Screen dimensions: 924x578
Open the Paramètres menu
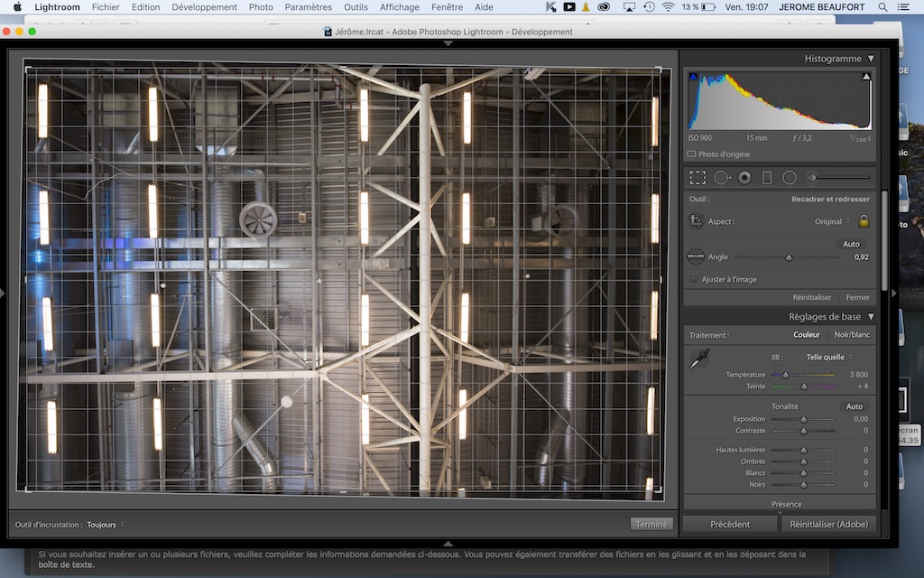(x=308, y=7)
